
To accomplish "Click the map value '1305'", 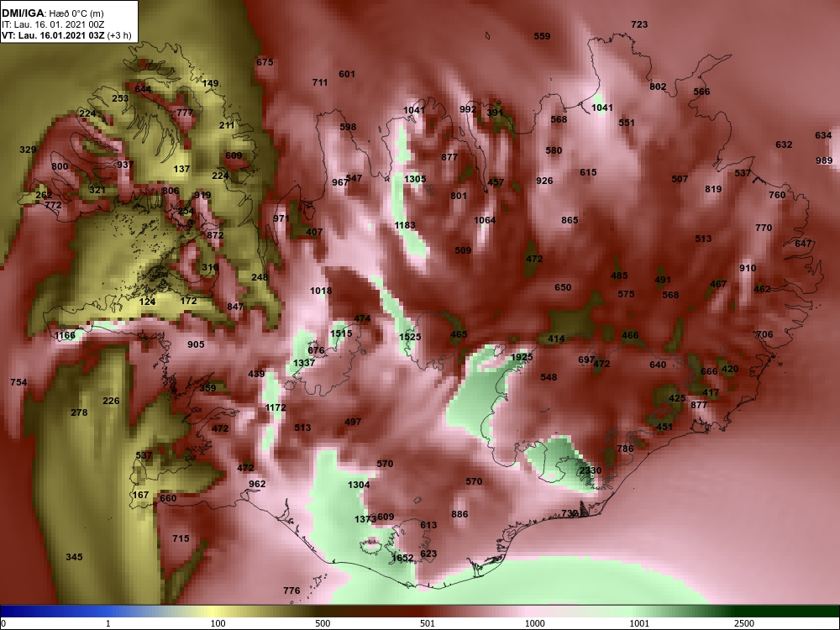I will [415, 179].
